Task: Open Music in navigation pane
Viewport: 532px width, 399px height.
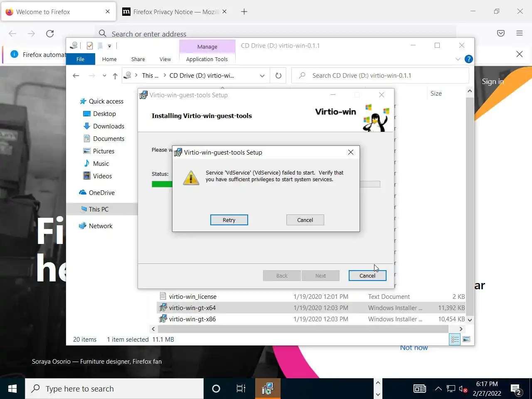Action: (x=101, y=164)
